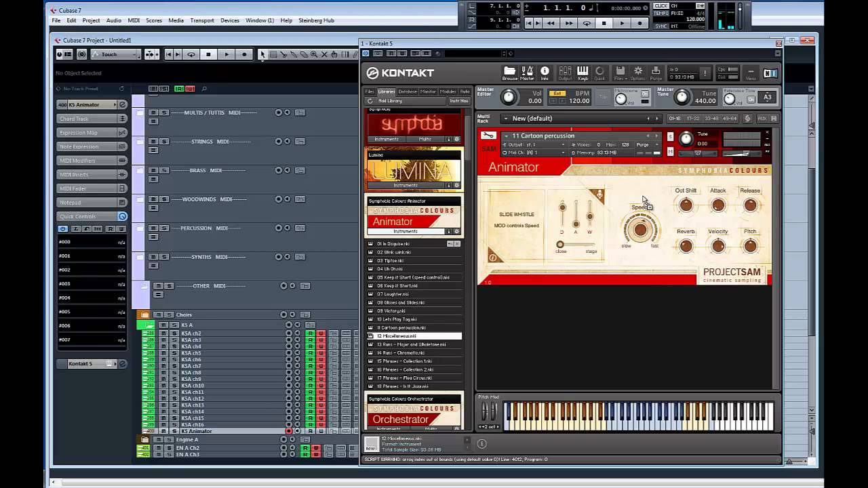Enable record on MULTIS / TUTTIS MIDI track
868x488 pixels.
(x=278, y=113)
